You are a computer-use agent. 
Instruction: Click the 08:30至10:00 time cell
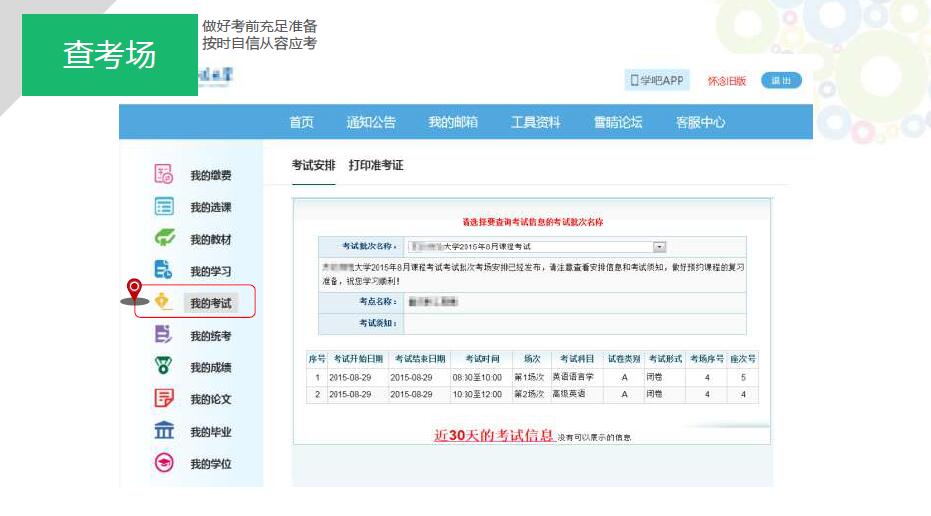click(x=477, y=378)
